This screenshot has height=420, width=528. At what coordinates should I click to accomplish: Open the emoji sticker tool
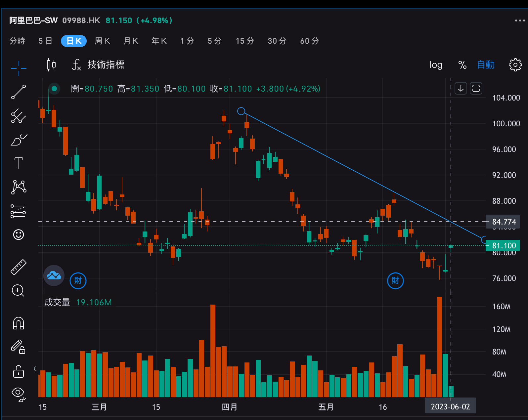(x=19, y=235)
